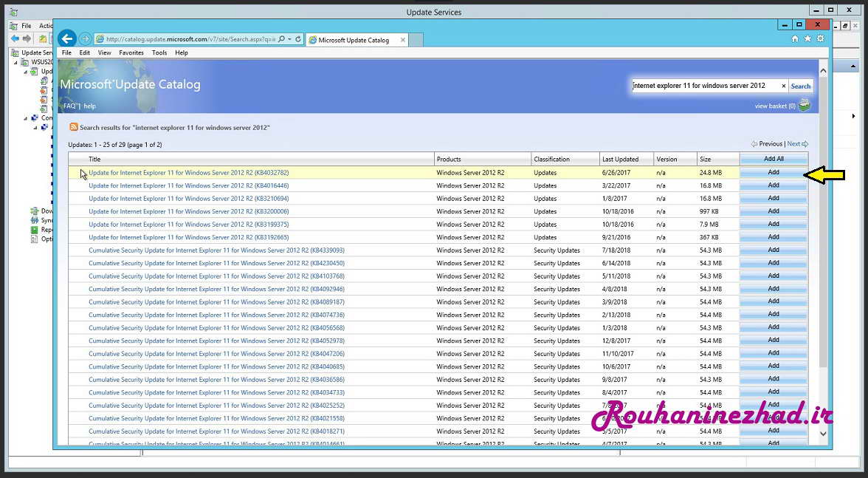Image resolution: width=868 pixels, height=478 pixels.
Task: Click the Search button
Action: tap(800, 86)
